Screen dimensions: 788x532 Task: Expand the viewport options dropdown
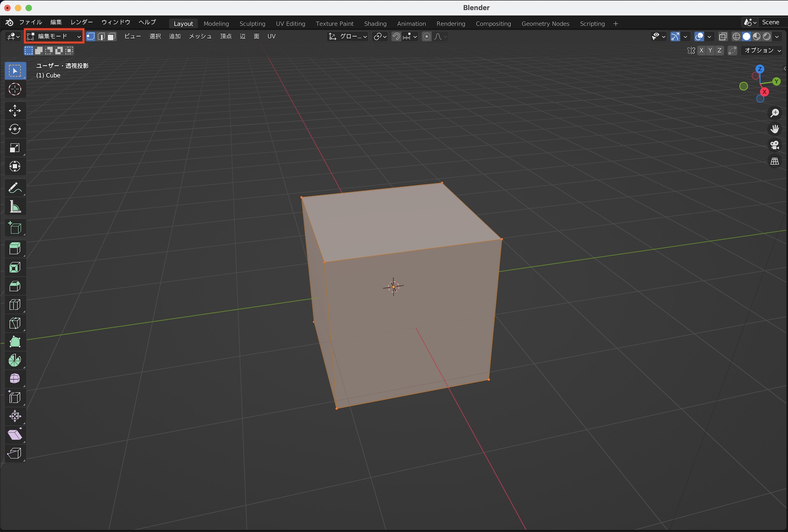(x=761, y=50)
